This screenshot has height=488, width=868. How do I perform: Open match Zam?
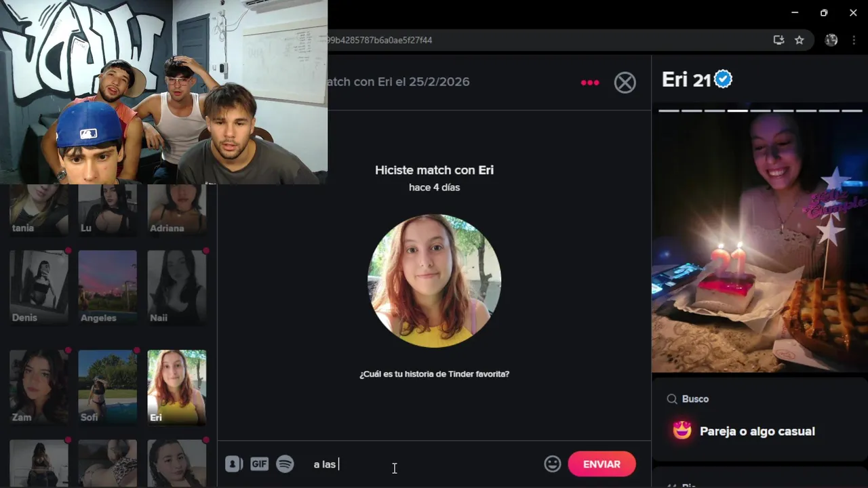tap(39, 387)
